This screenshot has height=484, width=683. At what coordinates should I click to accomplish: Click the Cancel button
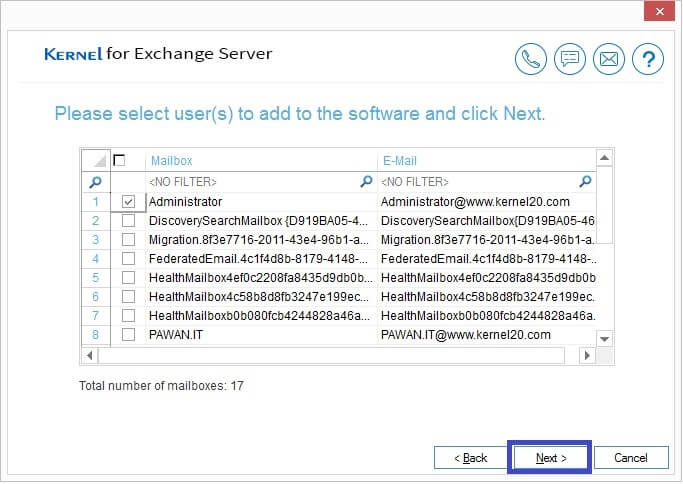click(x=631, y=457)
